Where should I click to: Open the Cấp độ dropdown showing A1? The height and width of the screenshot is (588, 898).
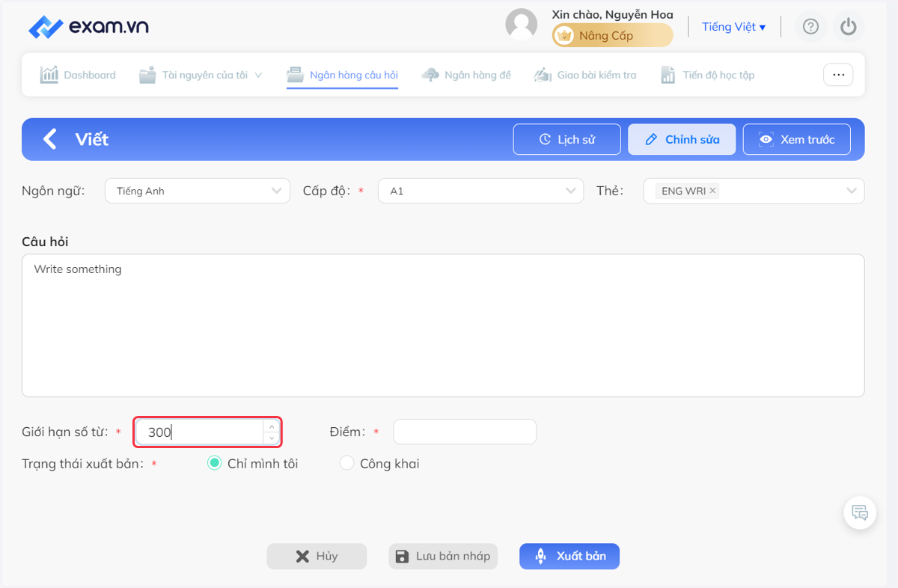480,191
